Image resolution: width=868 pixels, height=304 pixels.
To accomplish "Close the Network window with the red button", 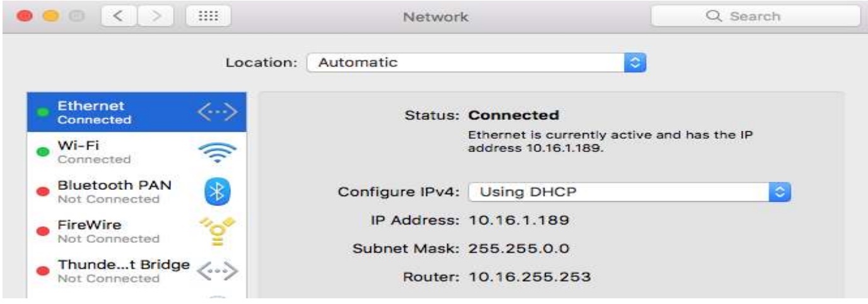I will (26, 16).
